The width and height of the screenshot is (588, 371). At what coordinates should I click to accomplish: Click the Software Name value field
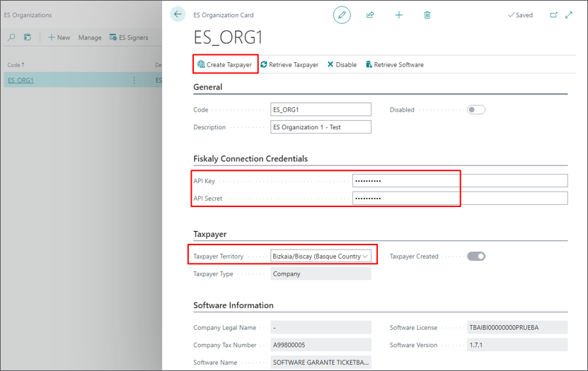pos(321,363)
